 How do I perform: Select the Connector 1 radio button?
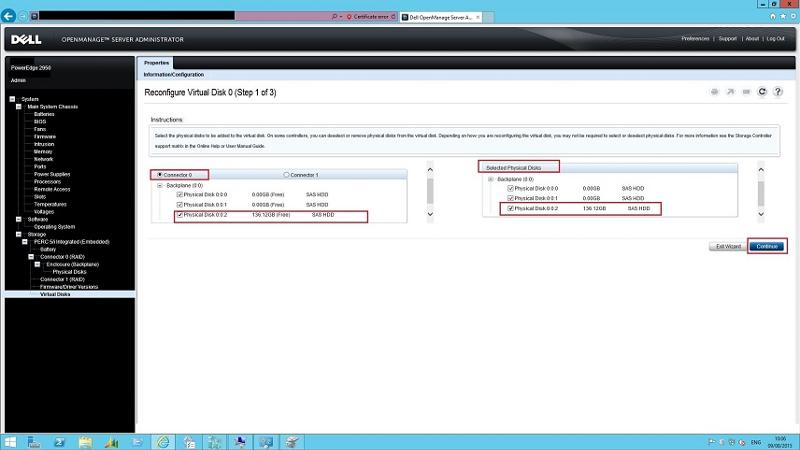click(x=286, y=174)
